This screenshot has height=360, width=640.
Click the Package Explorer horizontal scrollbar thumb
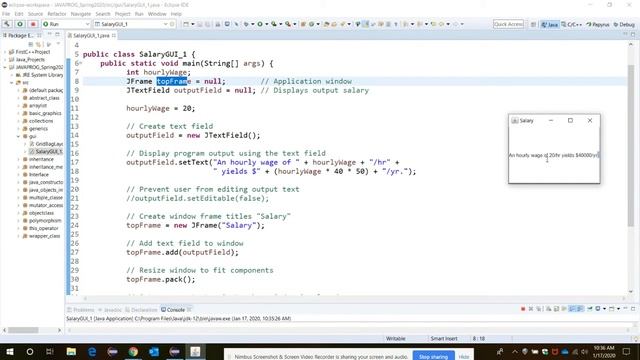point(23,330)
